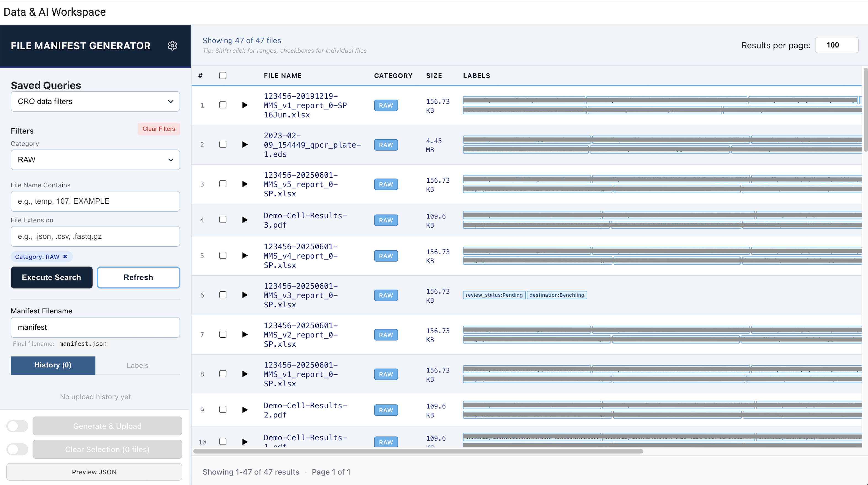Viewport: 868px width, 485px height.
Task: Select checkbox for MMS_v5_report file
Action: 223,184
